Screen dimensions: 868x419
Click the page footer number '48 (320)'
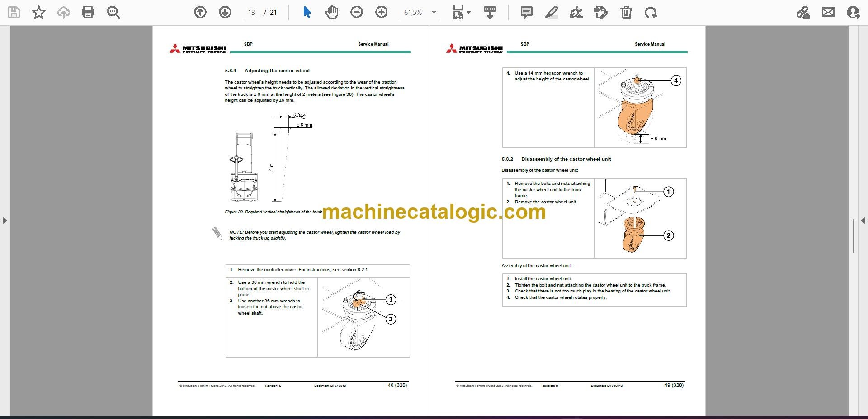tap(397, 386)
